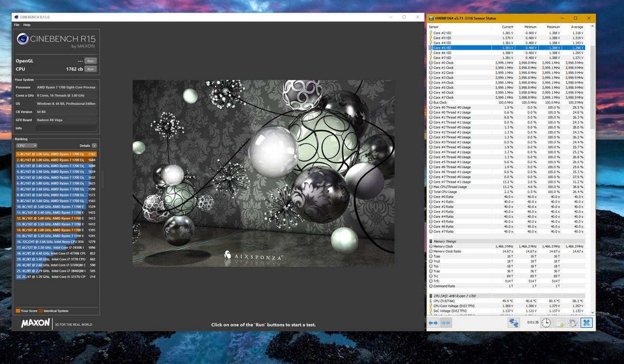Expand ranking Details arrow button
Screen dimensions: 624x364
click(x=94, y=146)
